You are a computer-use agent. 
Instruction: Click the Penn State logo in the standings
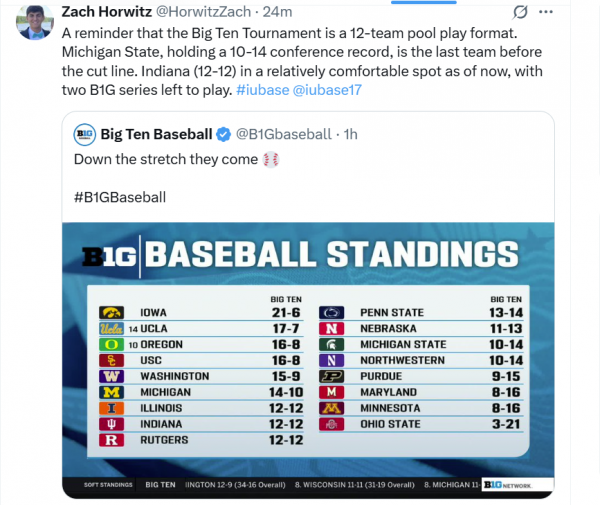point(331,312)
